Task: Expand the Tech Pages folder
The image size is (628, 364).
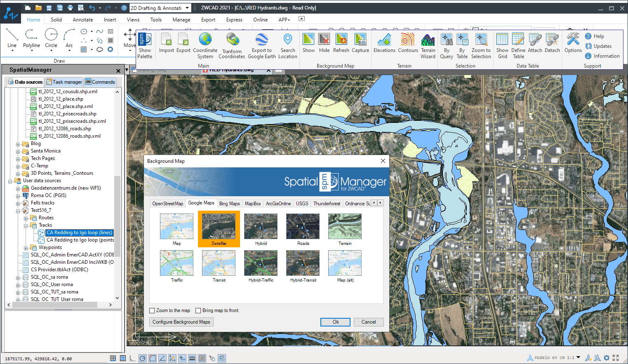Action: pos(18,159)
